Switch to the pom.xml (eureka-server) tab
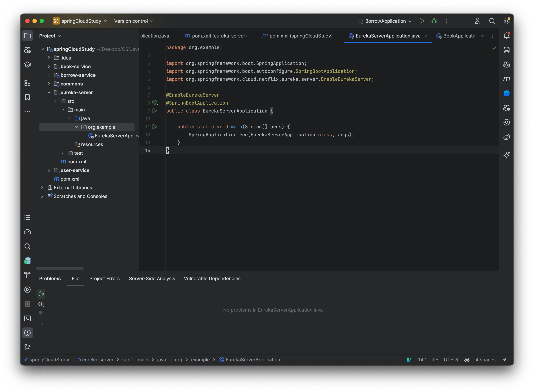Viewport: 534px width, 392px height. click(215, 36)
